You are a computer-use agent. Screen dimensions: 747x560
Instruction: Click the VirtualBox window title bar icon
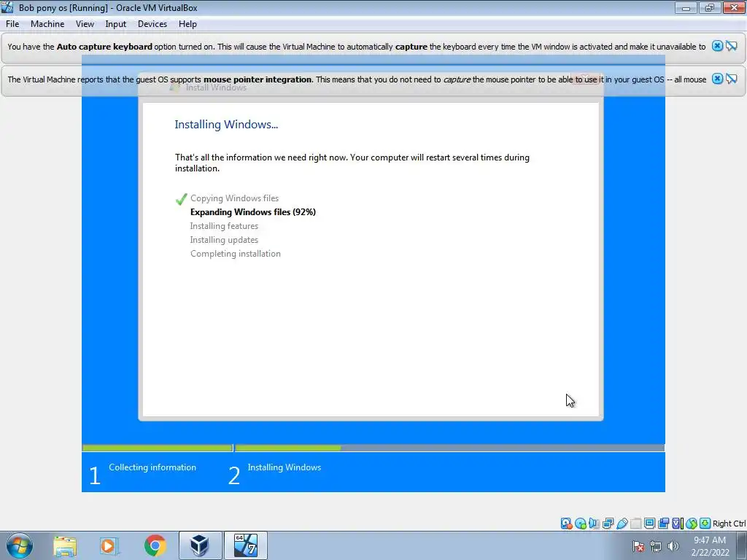7,7
